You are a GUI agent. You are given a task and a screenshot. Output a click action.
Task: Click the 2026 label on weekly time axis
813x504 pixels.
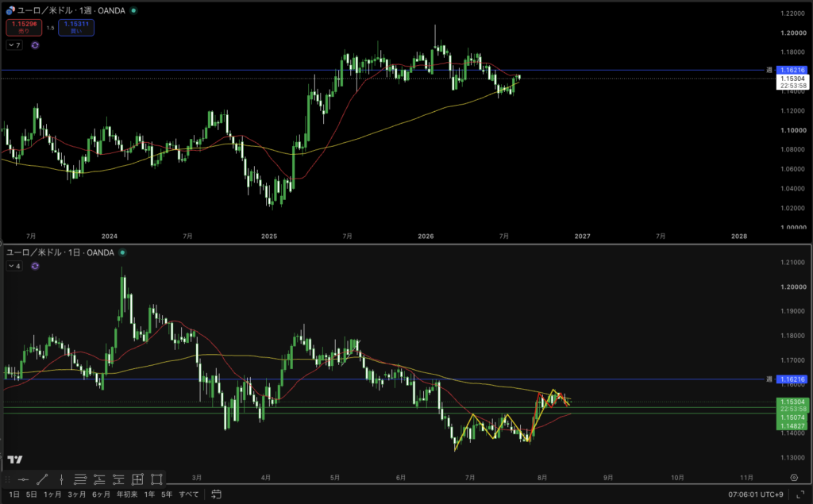point(426,236)
